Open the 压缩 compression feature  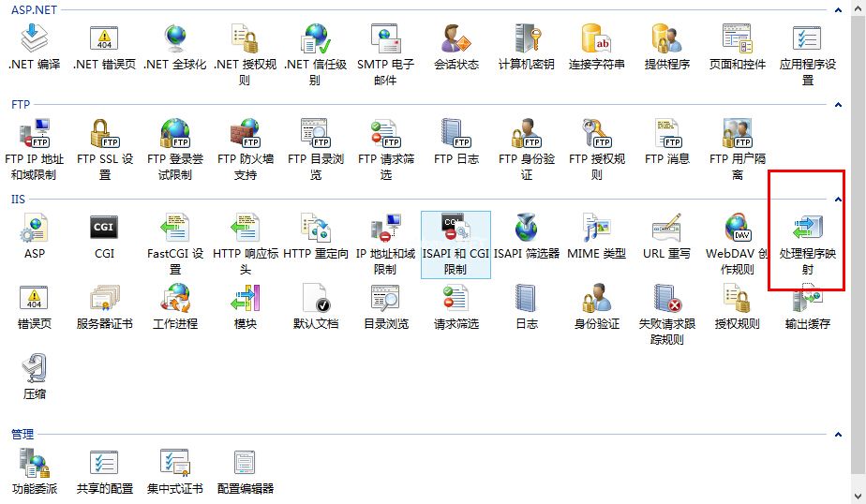point(35,370)
